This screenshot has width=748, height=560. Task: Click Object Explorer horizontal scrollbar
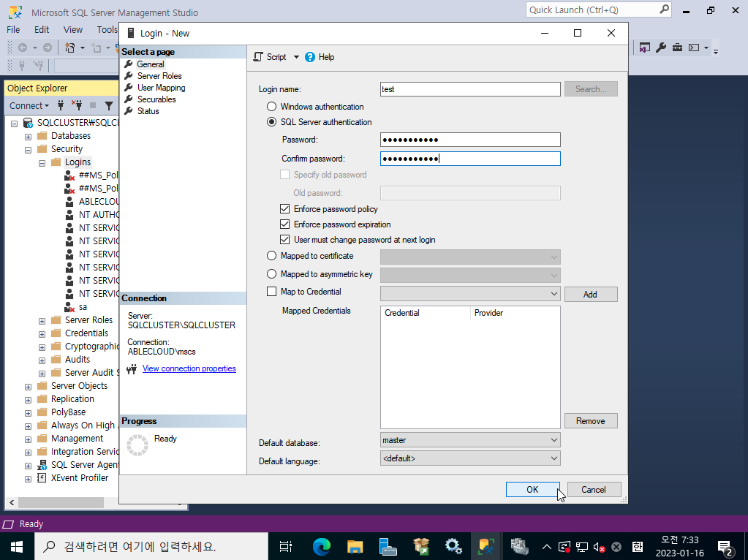(61, 502)
